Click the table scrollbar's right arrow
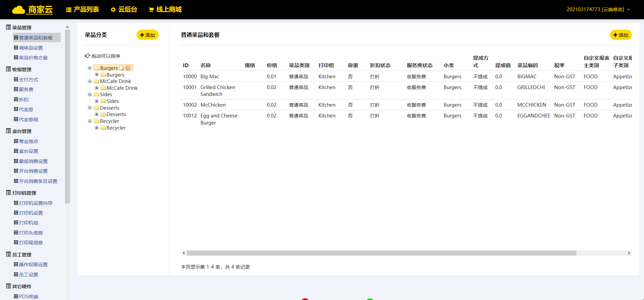The image size is (644, 300). 629,253
